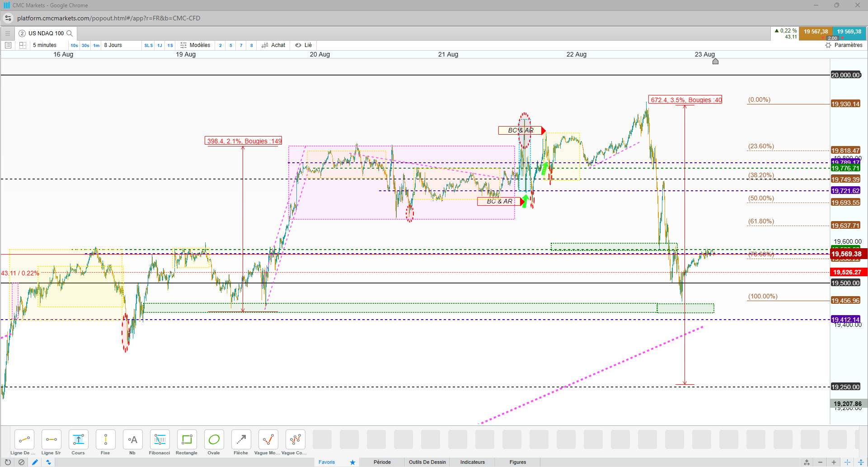868x467 pixels.
Task: Click the blue buy price 19 569,38
Action: pos(849,32)
